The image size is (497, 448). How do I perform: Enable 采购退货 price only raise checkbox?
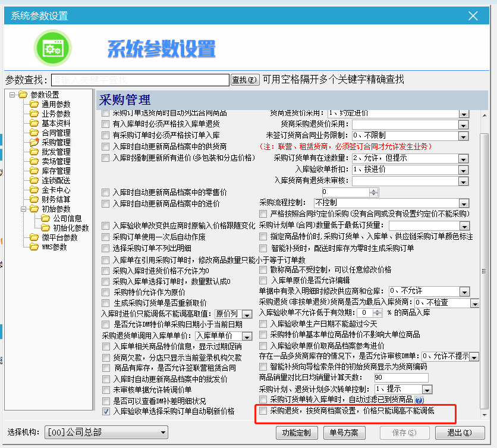pos(263,411)
